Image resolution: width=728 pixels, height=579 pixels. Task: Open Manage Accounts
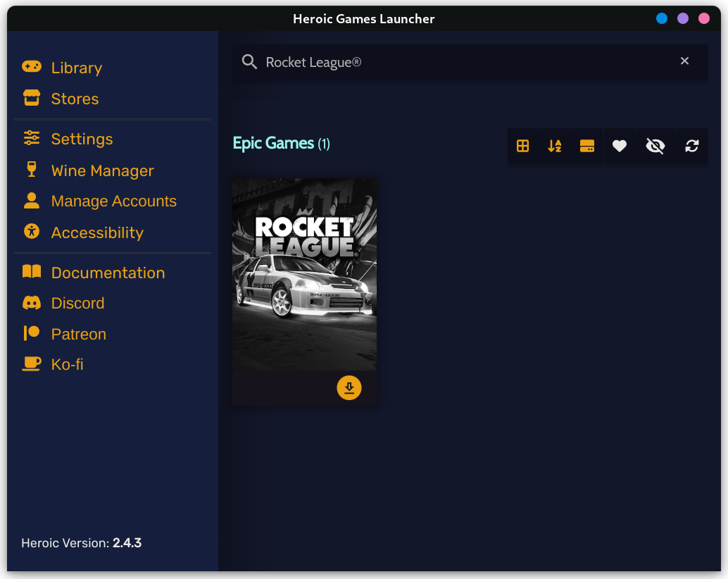point(113,201)
